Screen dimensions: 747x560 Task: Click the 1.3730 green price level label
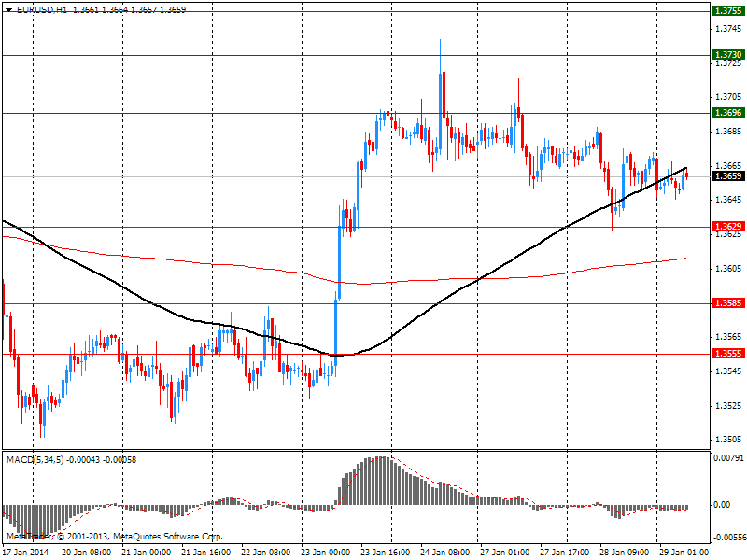[x=728, y=55]
